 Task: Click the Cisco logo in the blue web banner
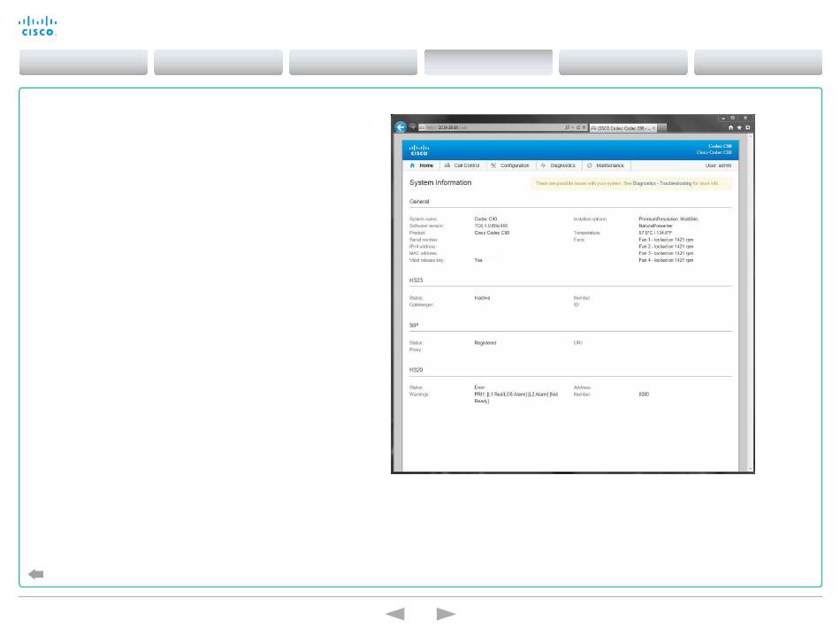click(419, 150)
